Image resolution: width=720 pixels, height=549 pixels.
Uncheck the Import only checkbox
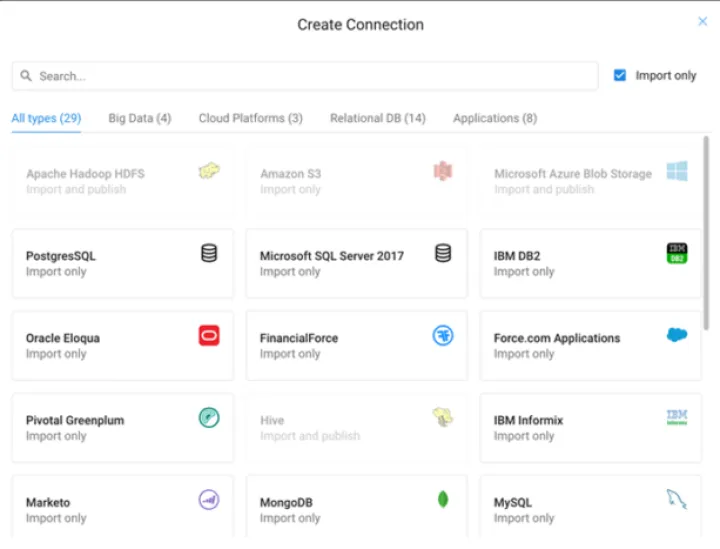click(x=620, y=75)
